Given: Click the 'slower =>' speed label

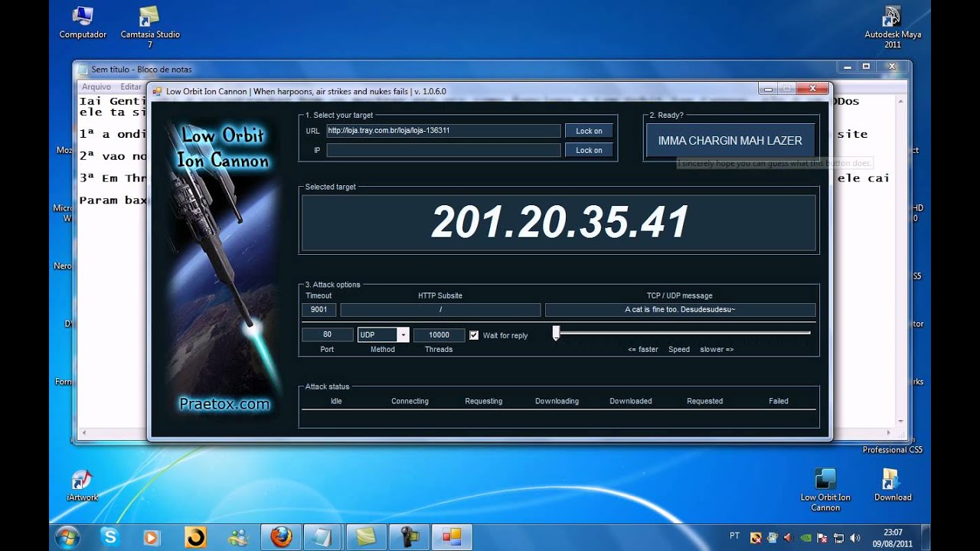Looking at the screenshot, I should [x=717, y=349].
